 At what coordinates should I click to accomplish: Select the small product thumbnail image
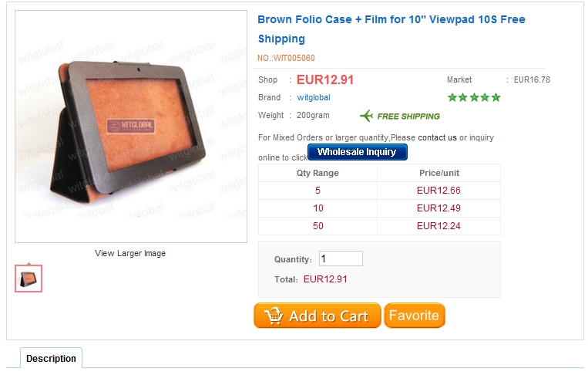[29, 279]
